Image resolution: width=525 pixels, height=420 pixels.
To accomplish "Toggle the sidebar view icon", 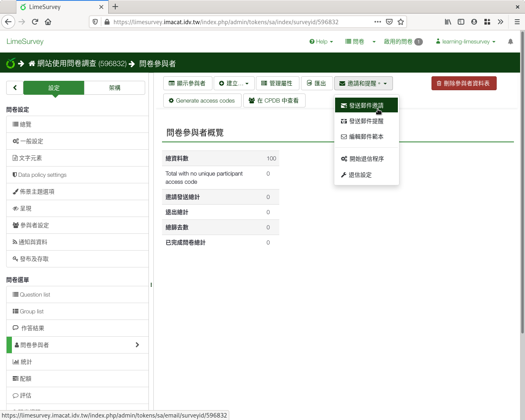I will pyautogui.click(x=461, y=22).
